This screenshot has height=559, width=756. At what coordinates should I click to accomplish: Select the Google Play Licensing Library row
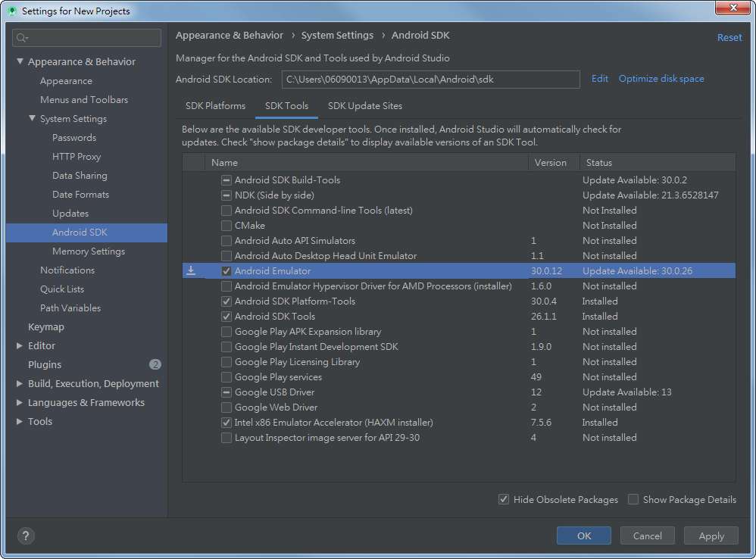click(x=459, y=362)
